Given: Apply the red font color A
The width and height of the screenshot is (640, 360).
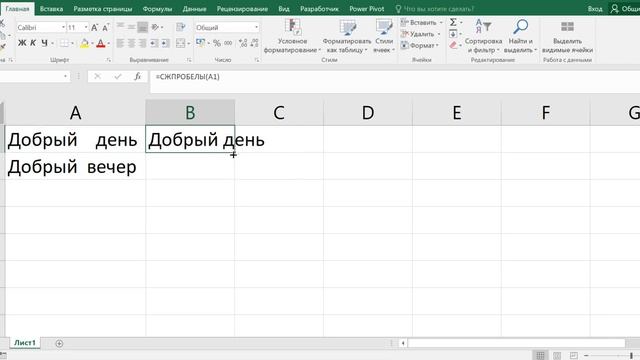Looking at the screenshot, I should (100, 43).
